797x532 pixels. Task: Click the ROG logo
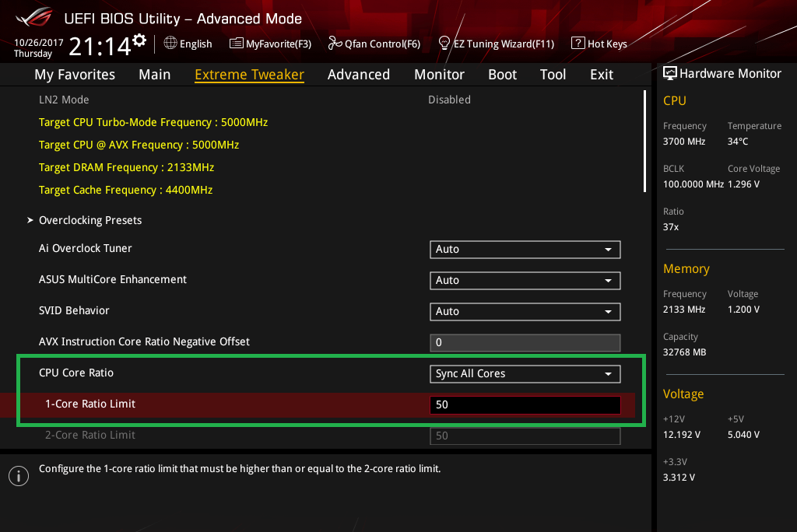[34, 18]
